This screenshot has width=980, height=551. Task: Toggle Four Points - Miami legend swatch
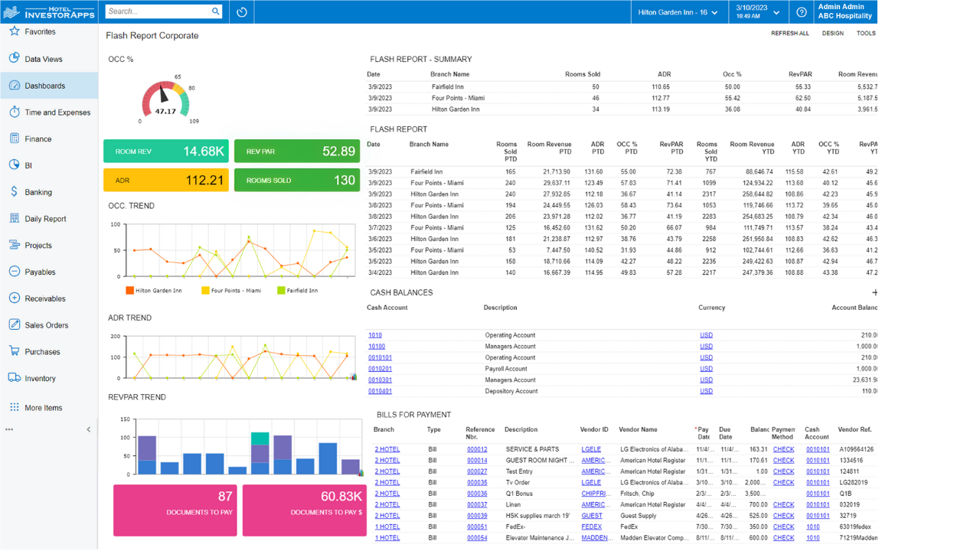(205, 291)
